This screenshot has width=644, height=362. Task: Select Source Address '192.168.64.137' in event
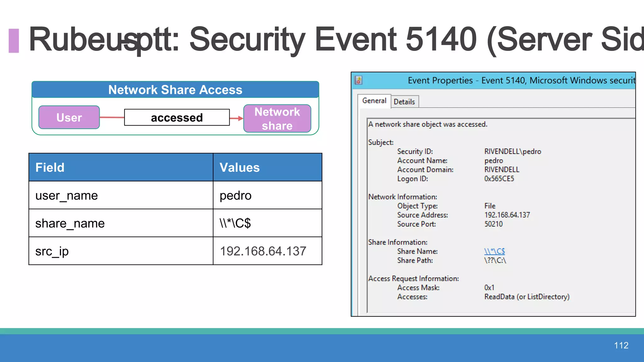tap(507, 215)
